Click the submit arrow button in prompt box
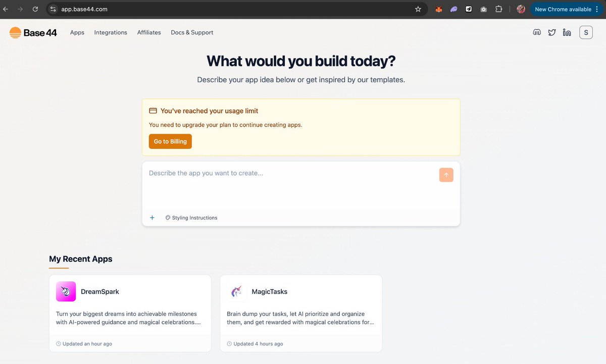606x364 pixels. click(x=446, y=175)
